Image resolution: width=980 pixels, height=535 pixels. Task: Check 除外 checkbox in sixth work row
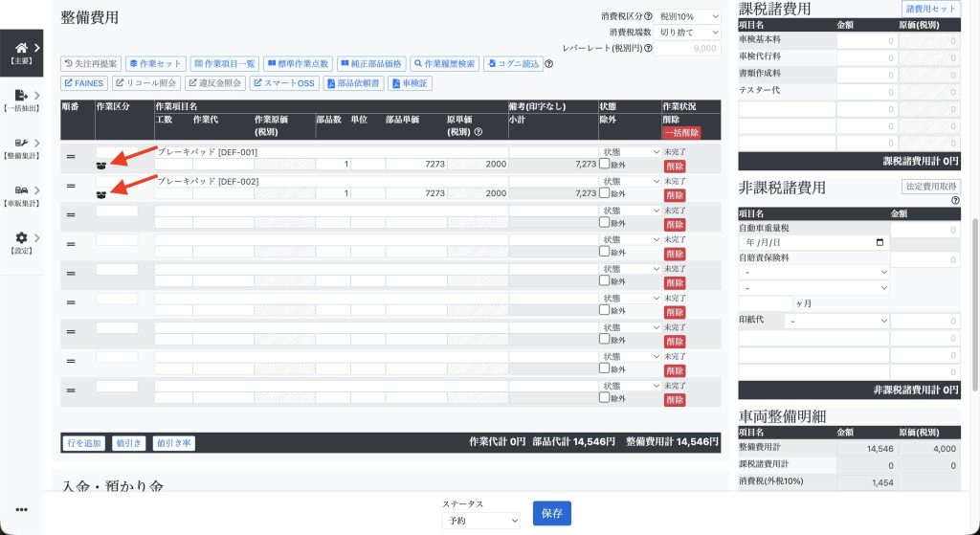605,309
